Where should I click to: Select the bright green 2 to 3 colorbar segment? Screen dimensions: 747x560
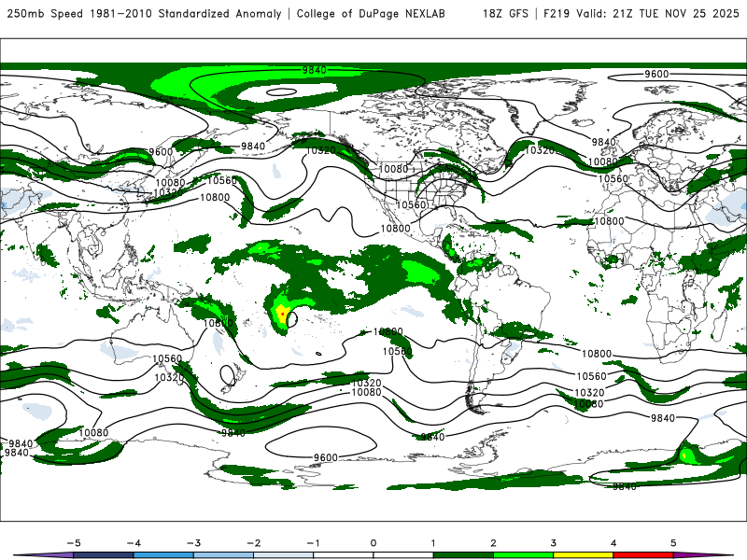(x=524, y=555)
